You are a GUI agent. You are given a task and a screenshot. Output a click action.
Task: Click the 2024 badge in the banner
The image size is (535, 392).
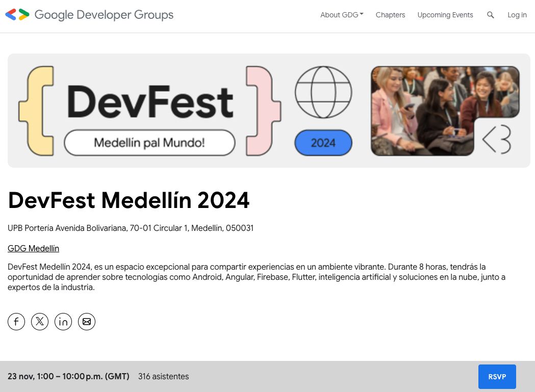point(323,143)
